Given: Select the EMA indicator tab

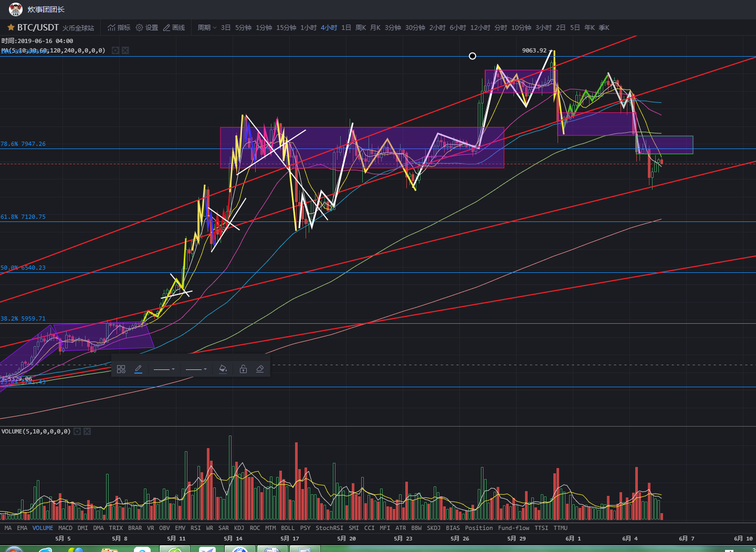Looking at the screenshot, I should [22, 528].
